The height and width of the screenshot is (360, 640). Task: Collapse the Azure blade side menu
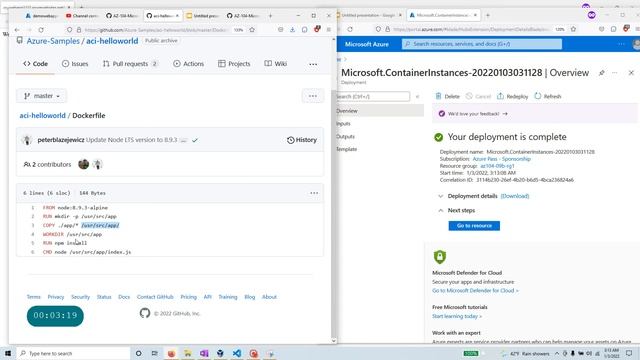tap(417, 96)
